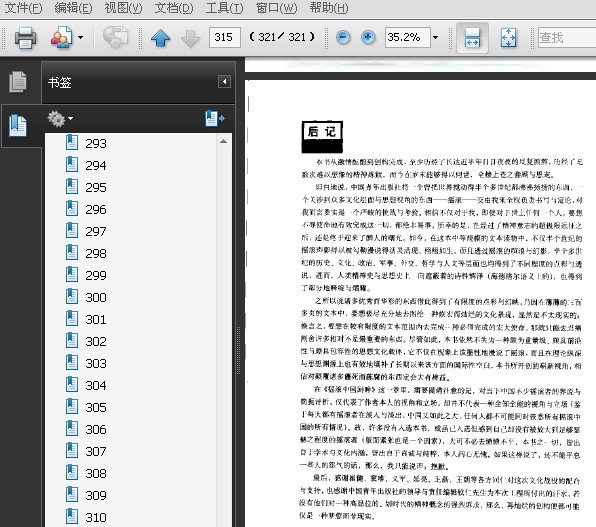
Task: Open the pages thumbnail panel icon
Action: (18, 82)
